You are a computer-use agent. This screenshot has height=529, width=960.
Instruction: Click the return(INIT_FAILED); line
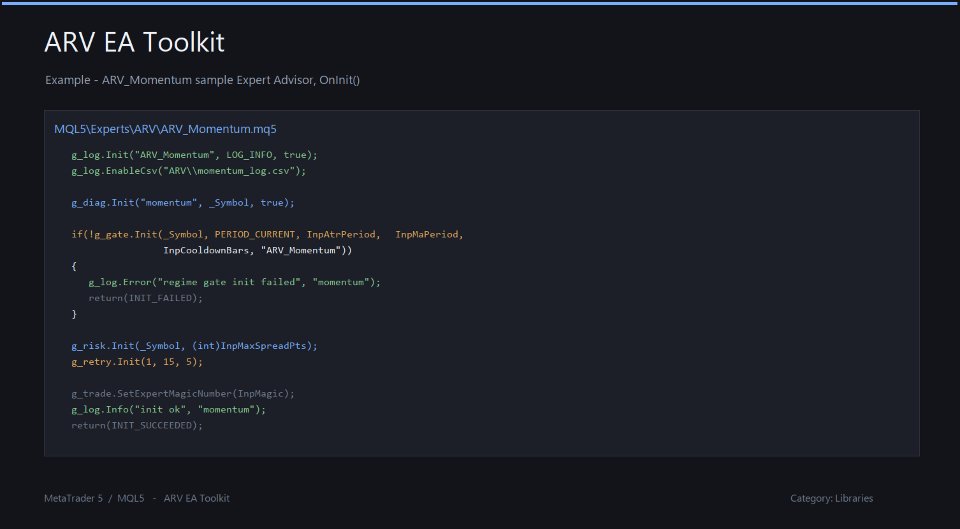coord(145,298)
